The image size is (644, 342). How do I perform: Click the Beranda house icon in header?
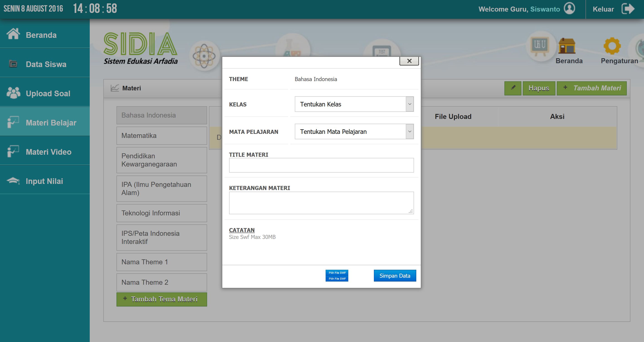pyautogui.click(x=567, y=46)
